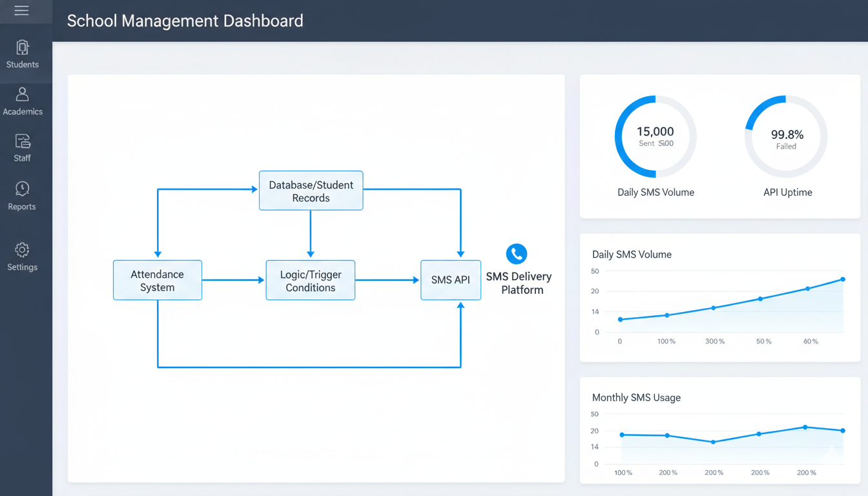This screenshot has height=496, width=868.
Task: Click the Daily SMS Volume chart title
Action: pyautogui.click(x=632, y=254)
